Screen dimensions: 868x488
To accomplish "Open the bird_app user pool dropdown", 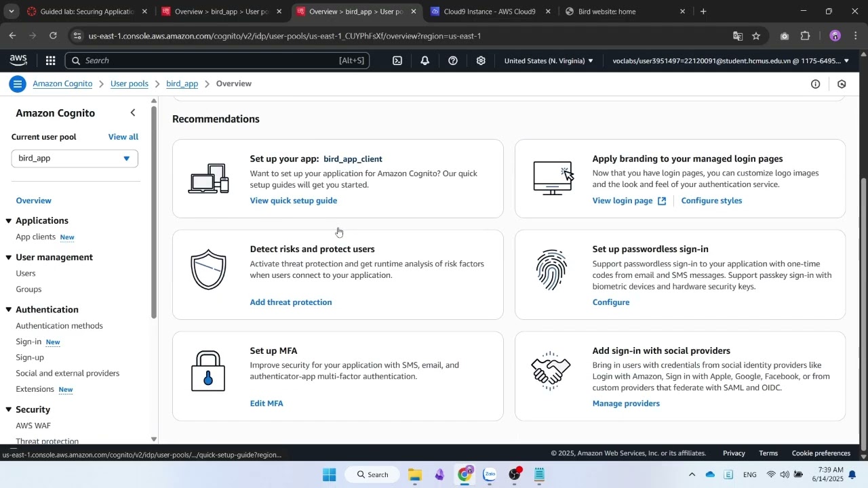I will [75, 158].
